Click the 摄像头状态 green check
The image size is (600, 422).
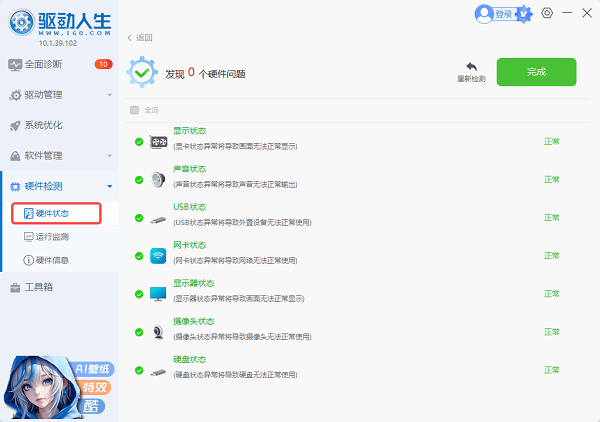(x=139, y=332)
